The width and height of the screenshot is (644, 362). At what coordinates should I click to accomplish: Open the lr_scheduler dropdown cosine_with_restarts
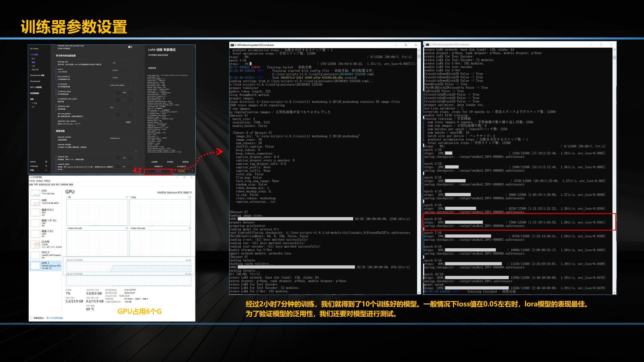[121, 85]
